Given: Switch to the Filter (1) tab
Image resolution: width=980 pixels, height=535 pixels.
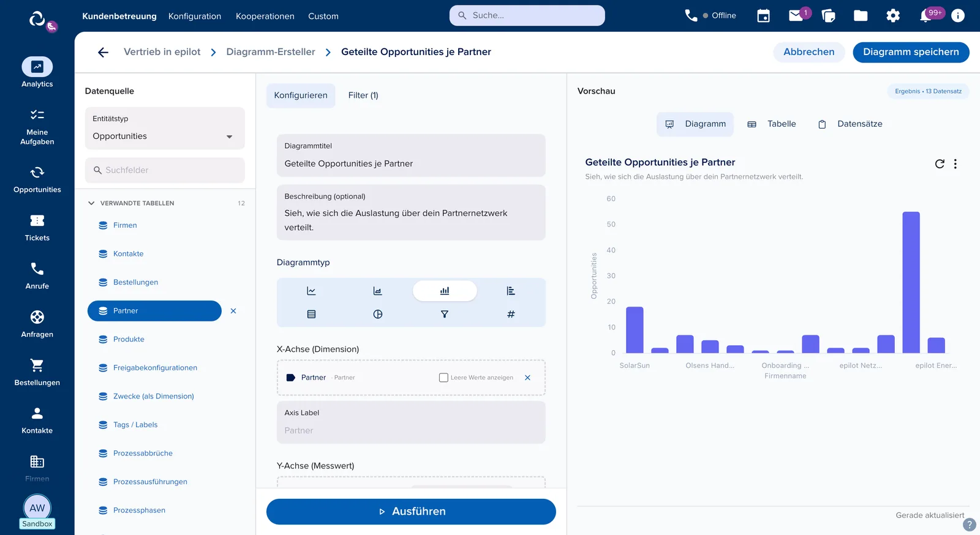Looking at the screenshot, I should [x=363, y=95].
